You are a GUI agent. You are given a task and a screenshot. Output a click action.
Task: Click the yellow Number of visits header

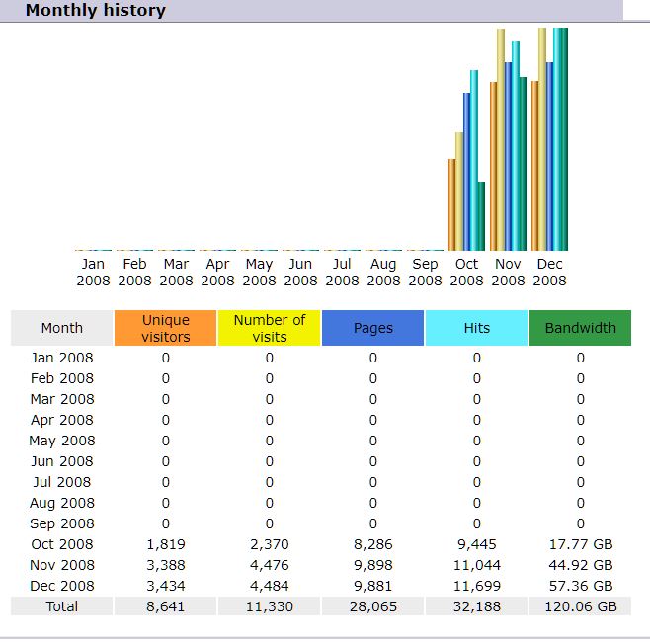pyautogui.click(x=269, y=328)
